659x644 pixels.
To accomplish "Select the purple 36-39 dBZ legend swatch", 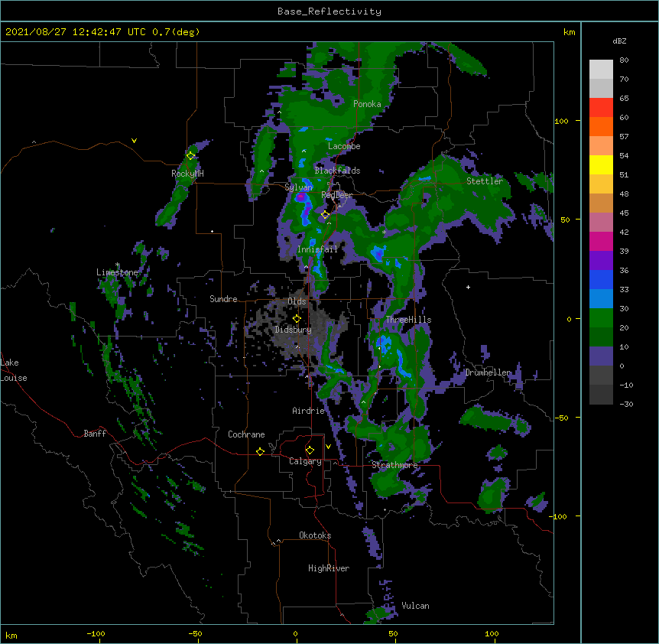I will coord(601,260).
